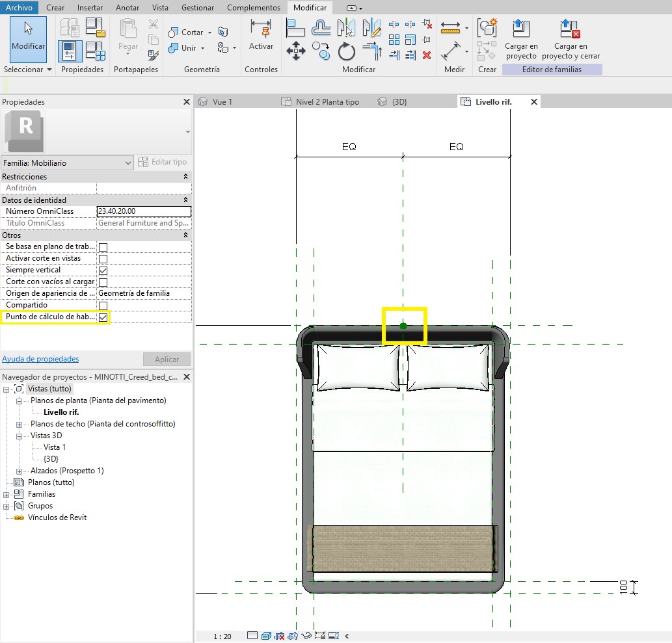The height and width of the screenshot is (643, 672).
Task: Click the Número OmniClass input field
Action: click(x=143, y=211)
